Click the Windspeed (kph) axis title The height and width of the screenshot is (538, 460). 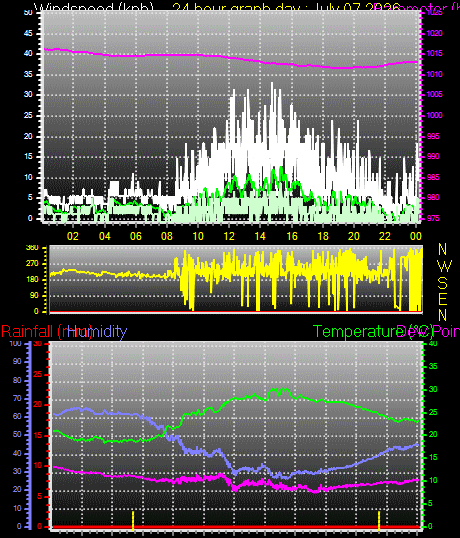click(94, 7)
